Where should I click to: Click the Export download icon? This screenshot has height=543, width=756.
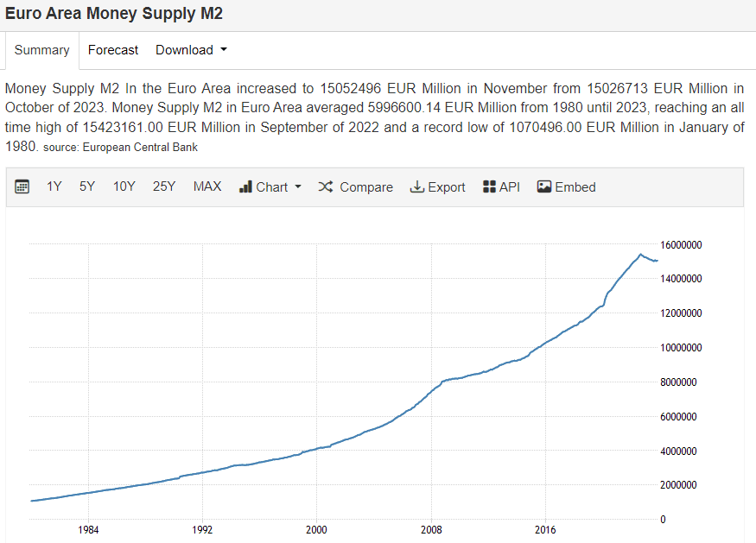click(x=417, y=187)
